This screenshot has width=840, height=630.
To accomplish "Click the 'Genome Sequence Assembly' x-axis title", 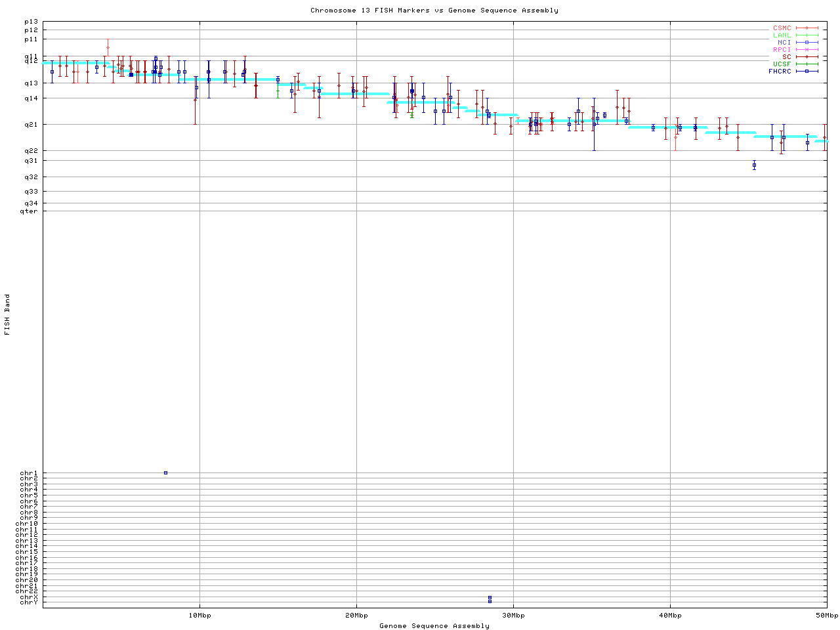I will tap(434, 625).
